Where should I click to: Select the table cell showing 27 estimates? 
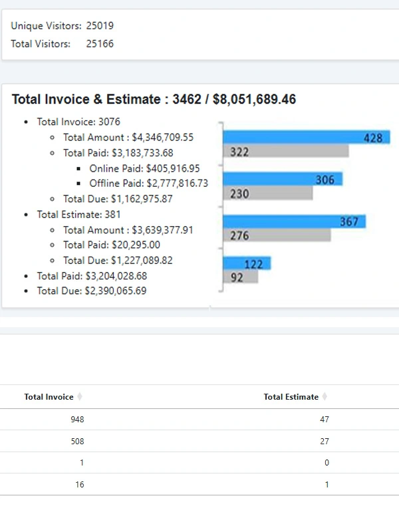point(324,442)
